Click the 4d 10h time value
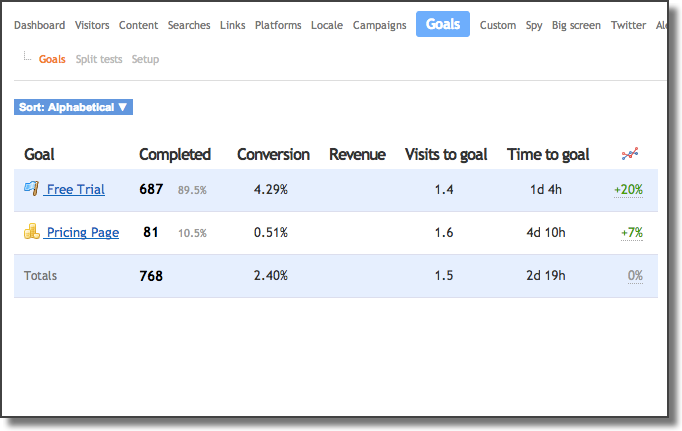 (x=545, y=233)
